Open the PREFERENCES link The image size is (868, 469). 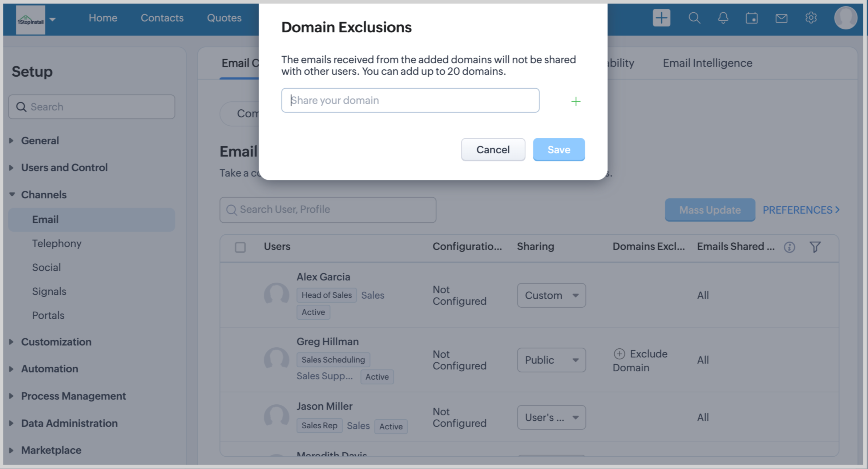point(801,210)
